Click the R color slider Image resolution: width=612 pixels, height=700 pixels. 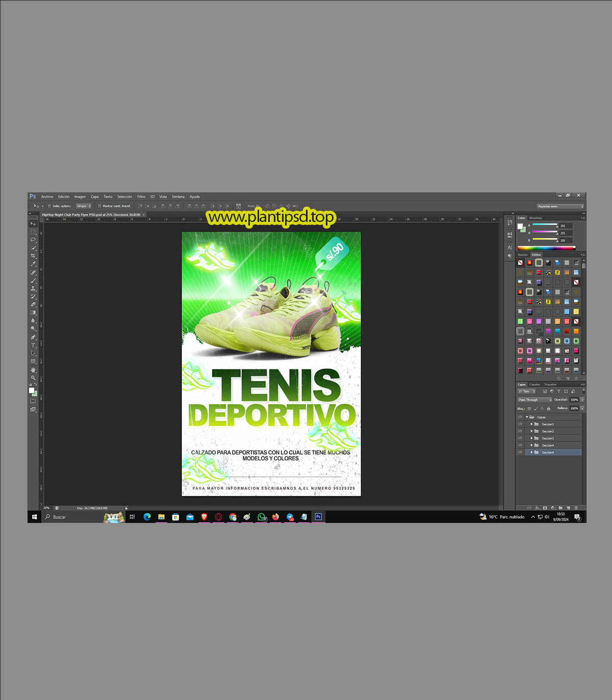click(545, 226)
